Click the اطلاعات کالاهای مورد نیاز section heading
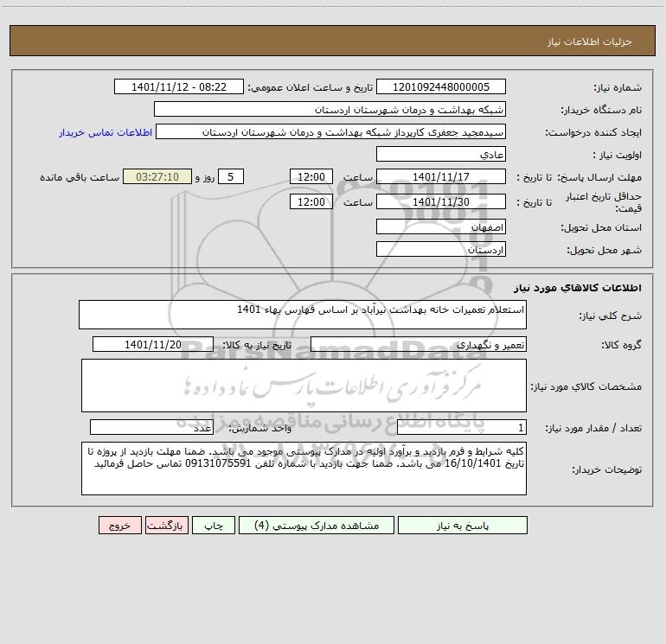Image resolution: width=666 pixels, height=644 pixels. [577, 288]
